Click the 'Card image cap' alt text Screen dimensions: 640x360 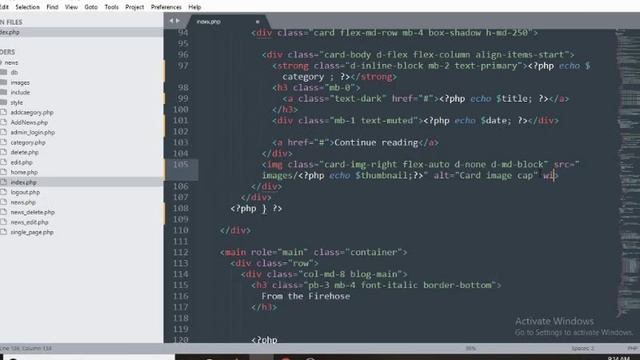click(496, 176)
